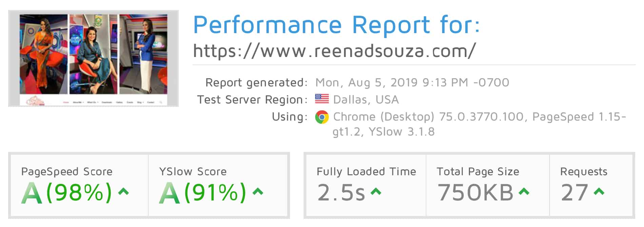The image size is (644, 227).
Task: Click the report generated date text
Action: pos(412,82)
